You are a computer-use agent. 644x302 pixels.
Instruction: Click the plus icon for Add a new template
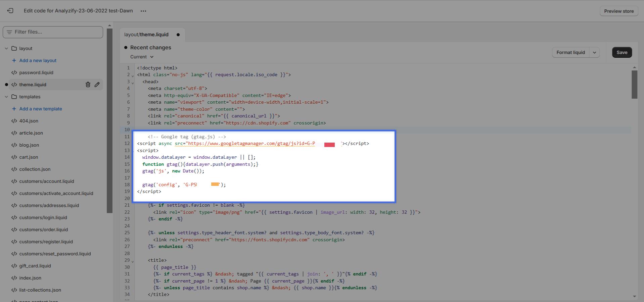[14, 109]
